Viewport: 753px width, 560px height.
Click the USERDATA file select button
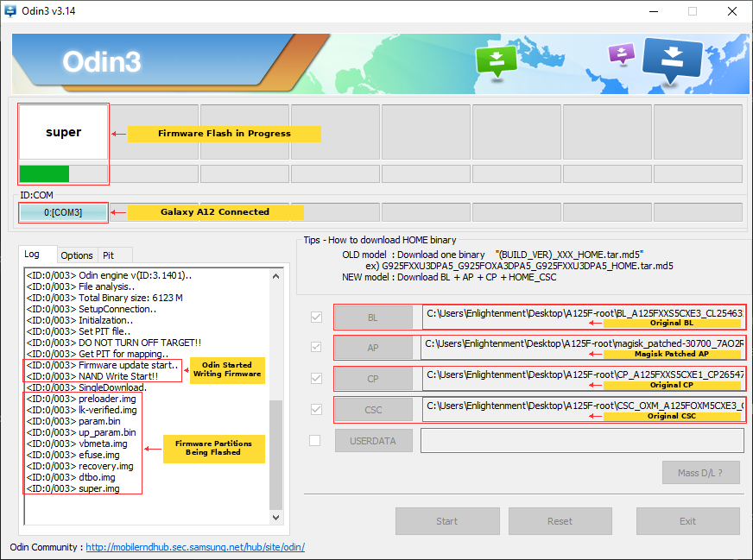373,441
